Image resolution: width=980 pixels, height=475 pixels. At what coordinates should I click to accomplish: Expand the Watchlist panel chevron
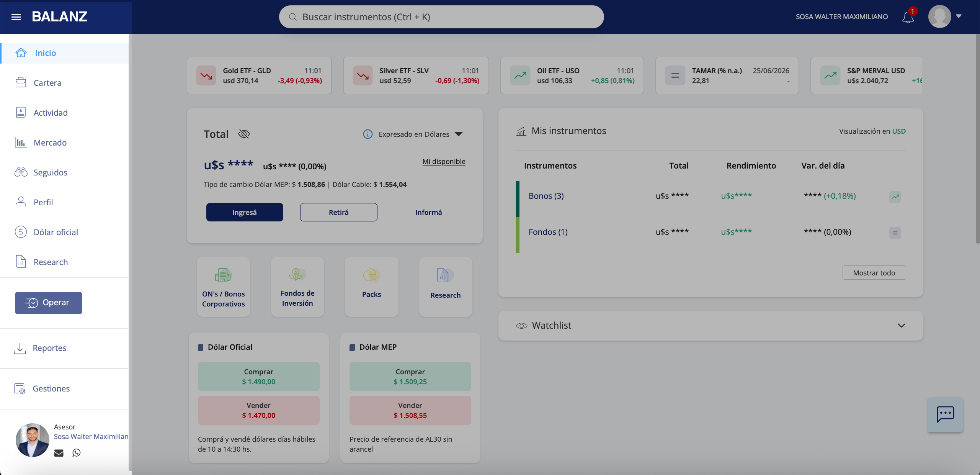(902, 325)
